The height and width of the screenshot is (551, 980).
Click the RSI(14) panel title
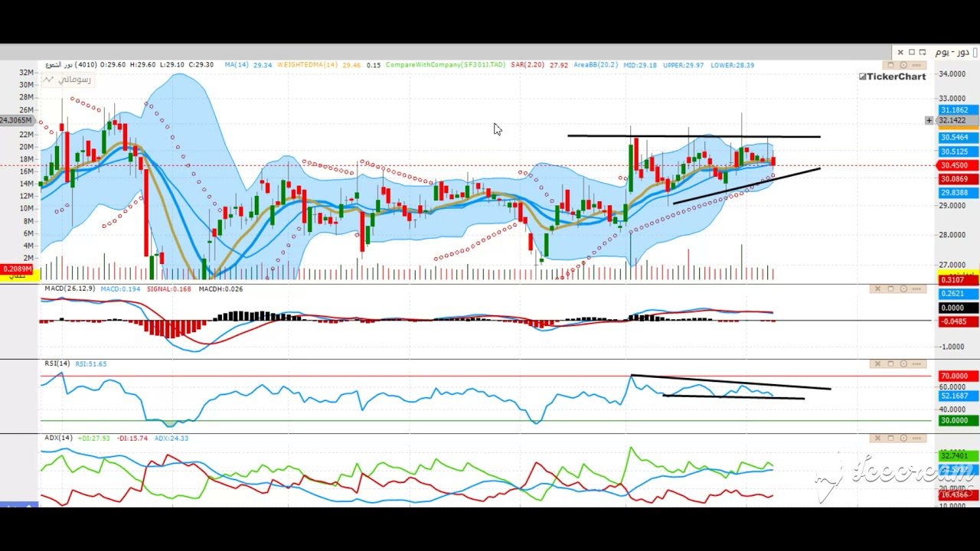coord(57,364)
